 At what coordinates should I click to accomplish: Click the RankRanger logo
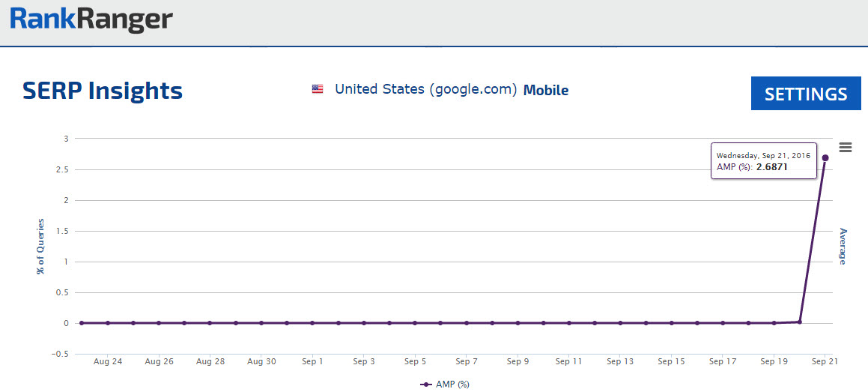click(x=91, y=20)
